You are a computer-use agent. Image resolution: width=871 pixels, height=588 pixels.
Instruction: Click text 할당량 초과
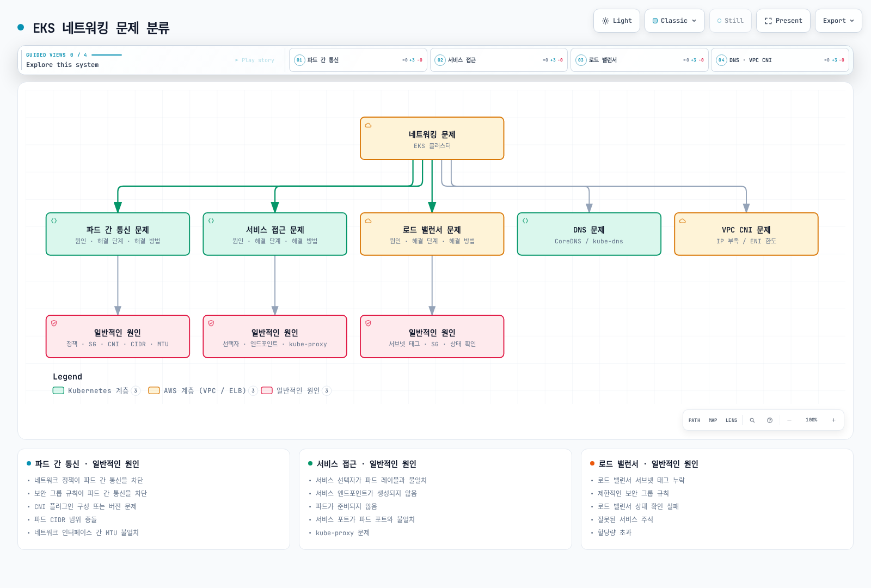615,532
